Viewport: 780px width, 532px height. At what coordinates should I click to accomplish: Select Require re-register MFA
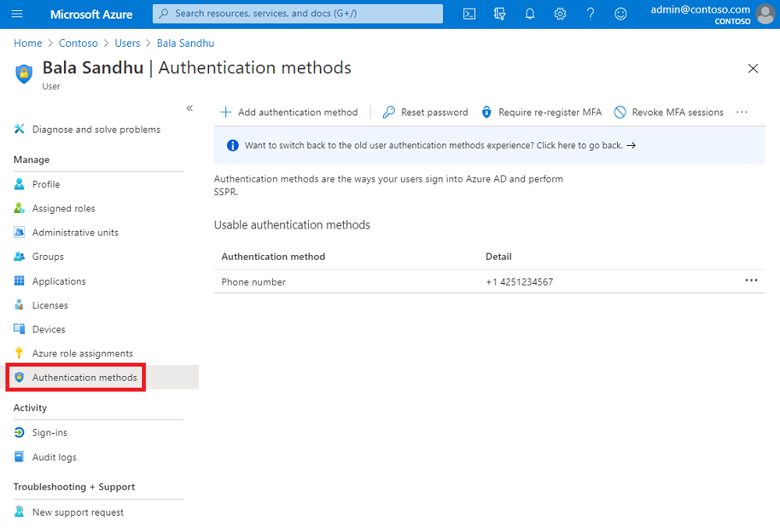[541, 112]
